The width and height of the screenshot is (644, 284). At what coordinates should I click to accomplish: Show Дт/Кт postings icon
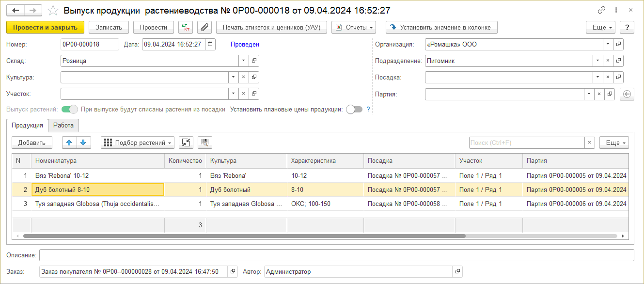tap(186, 27)
